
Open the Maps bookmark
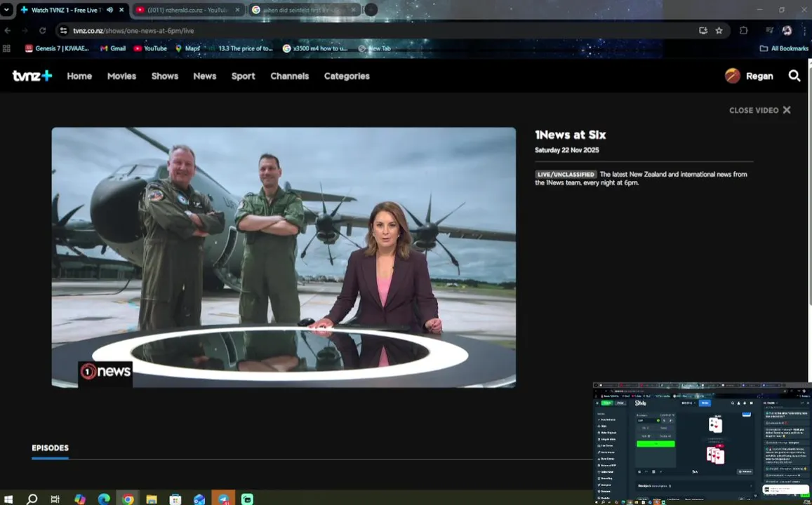tap(187, 48)
